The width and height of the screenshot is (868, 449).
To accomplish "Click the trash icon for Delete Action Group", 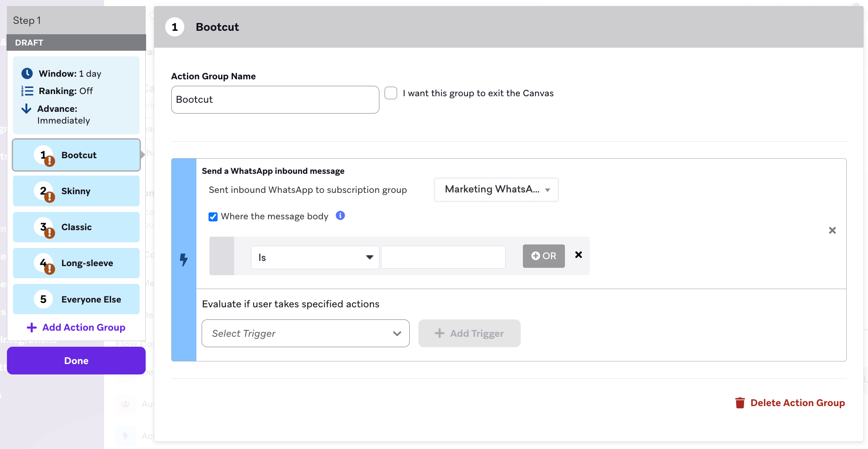I will [x=740, y=403].
